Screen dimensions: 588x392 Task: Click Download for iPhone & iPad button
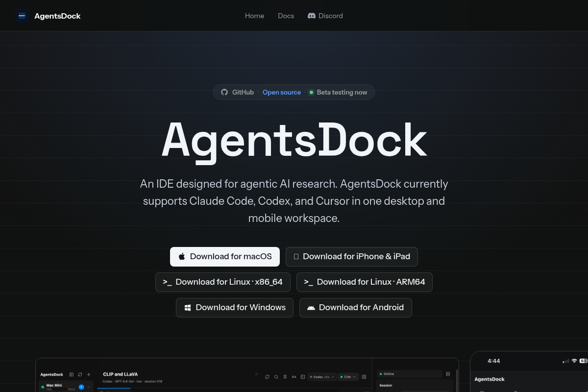pyautogui.click(x=352, y=257)
